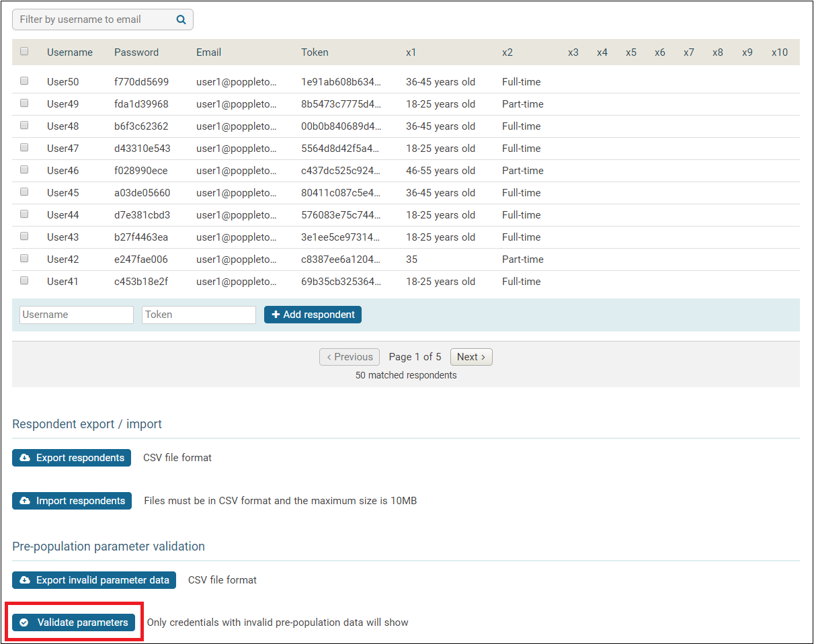This screenshot has width=814, height=644.
Task: Click the x2 column header
Action: click(x=507, y=52)
